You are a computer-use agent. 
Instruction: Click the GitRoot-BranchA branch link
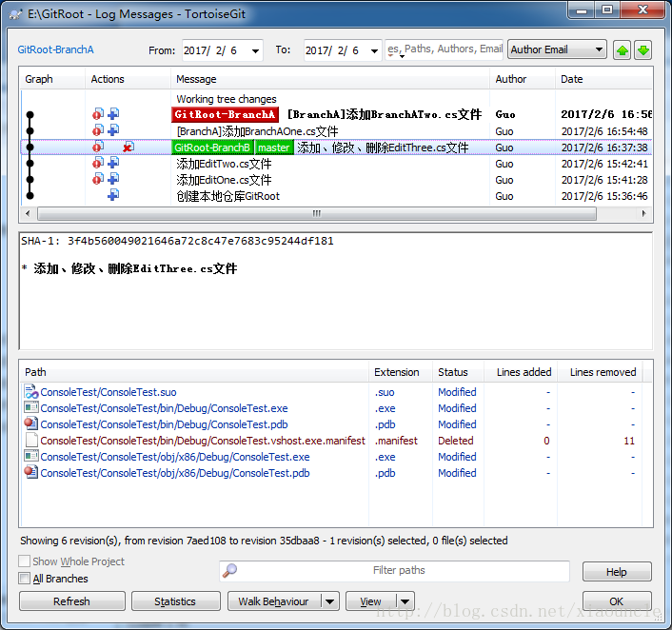(56, 49)
